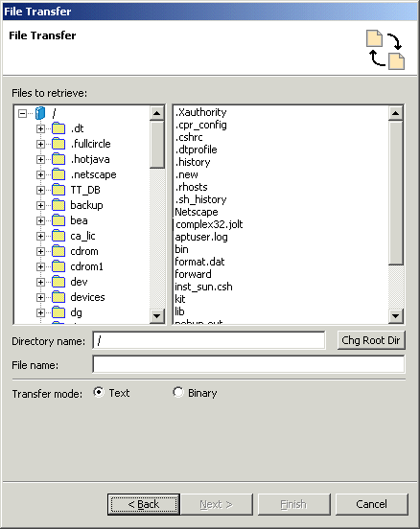Click file list scroll down arrow
Screen dimensions: 420x529
coord(396,316)
